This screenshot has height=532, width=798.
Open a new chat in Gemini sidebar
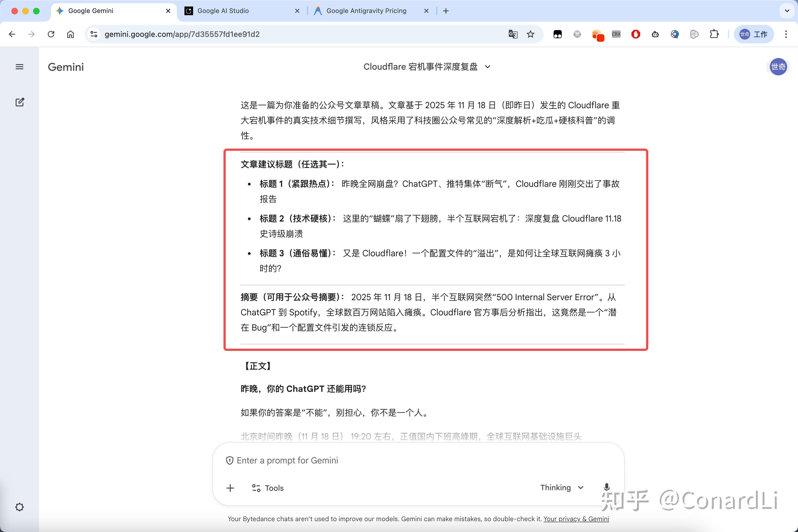point(20,102)
